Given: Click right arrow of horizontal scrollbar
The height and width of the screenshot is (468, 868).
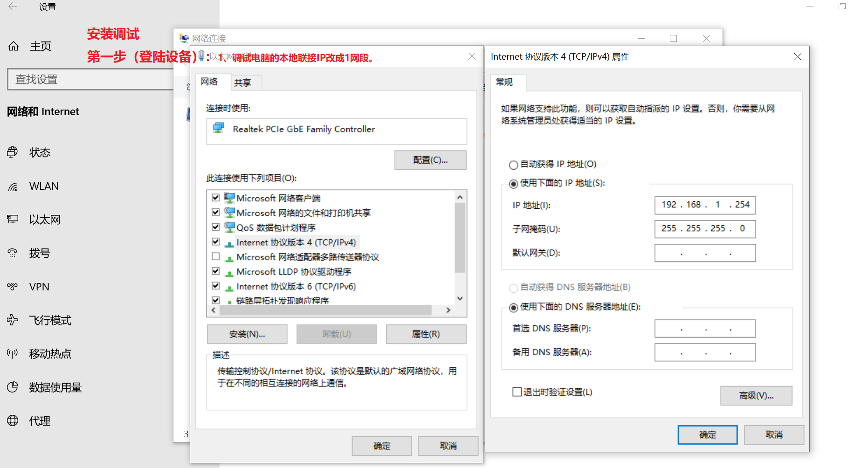Looking at the screenshot, I should (448, 310).
